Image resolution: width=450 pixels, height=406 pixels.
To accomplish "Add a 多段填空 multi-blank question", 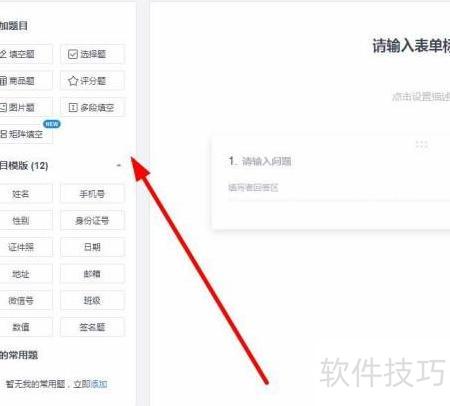I will click(x=92, y=107).
